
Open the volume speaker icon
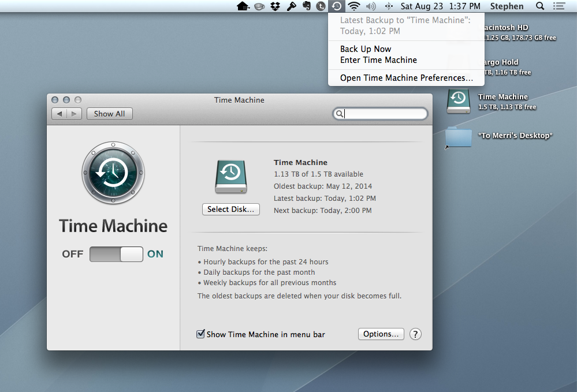[x=371, y=6]
